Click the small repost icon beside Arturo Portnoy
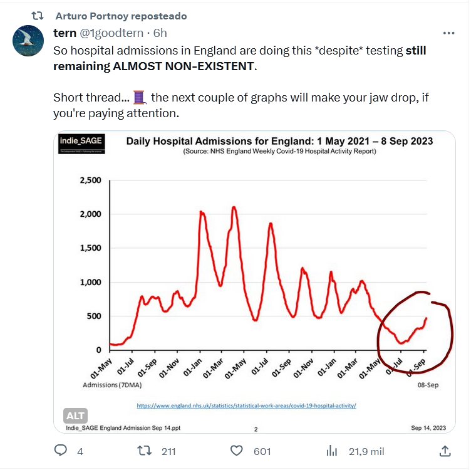The image size is (476, 470). pyautogui.click(x=38, y=16)
